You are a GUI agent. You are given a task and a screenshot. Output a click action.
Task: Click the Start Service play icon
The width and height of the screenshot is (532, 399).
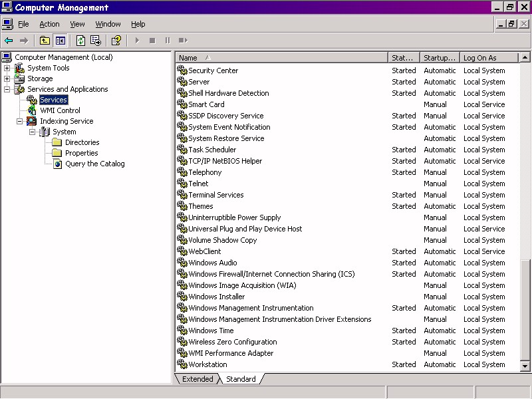138,41
